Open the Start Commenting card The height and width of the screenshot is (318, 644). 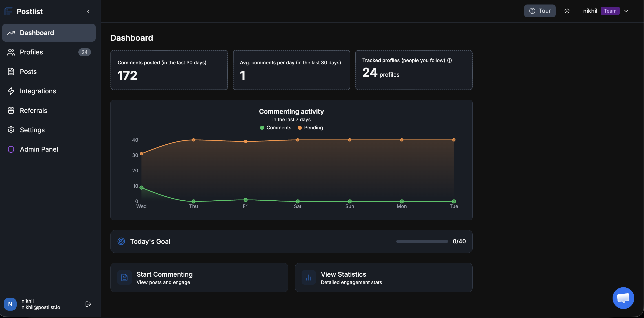click(199, 278)
